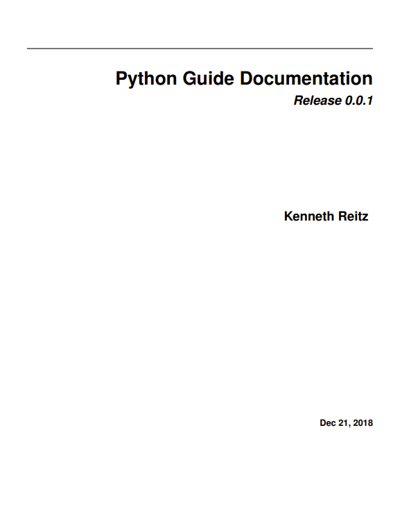
Task: Select the month Dec in date
Action: [328, 422]
